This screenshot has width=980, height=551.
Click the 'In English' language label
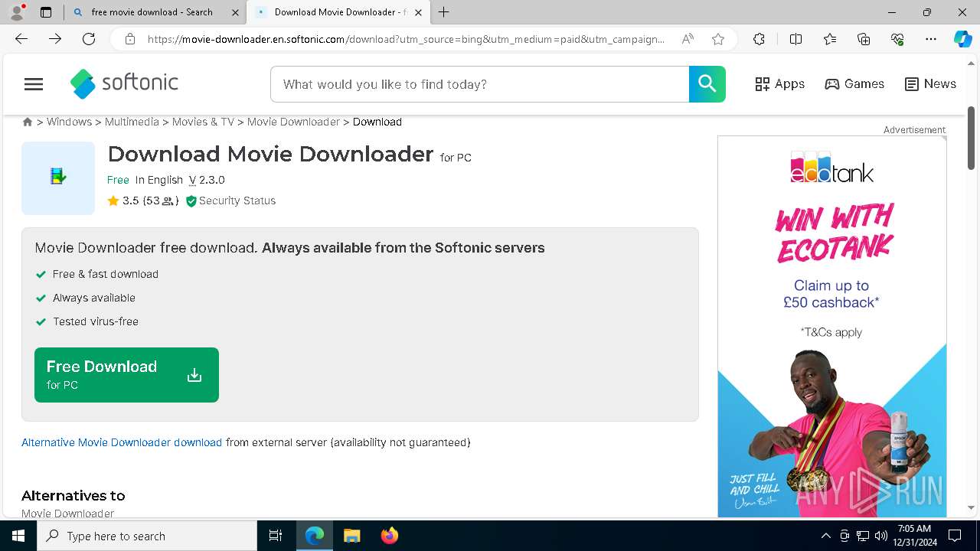click(x=159, y=180)
